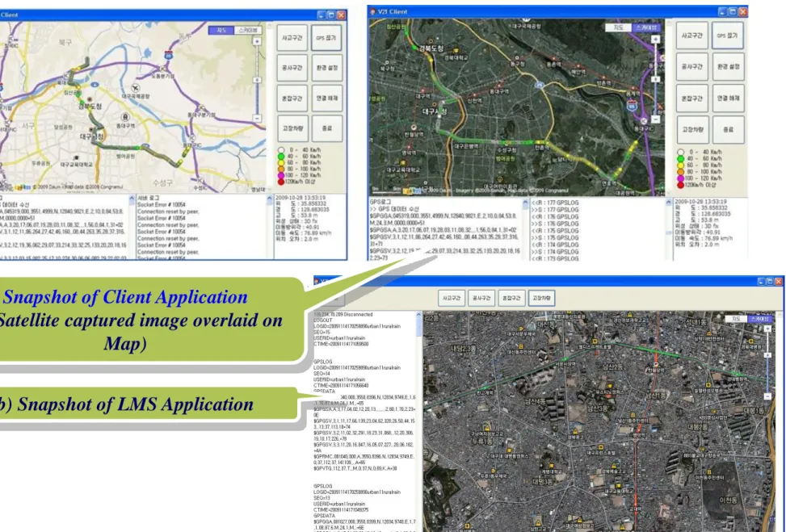The height and width of the screenshot is (532, 786).
Task: Click zoom slider handle on left client map
Action: coord(257,80)
